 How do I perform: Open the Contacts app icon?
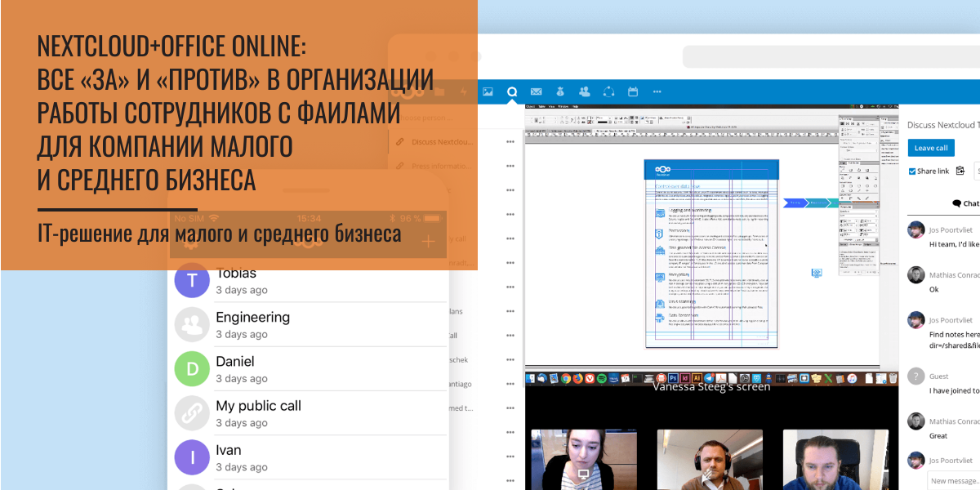(584, 91)
